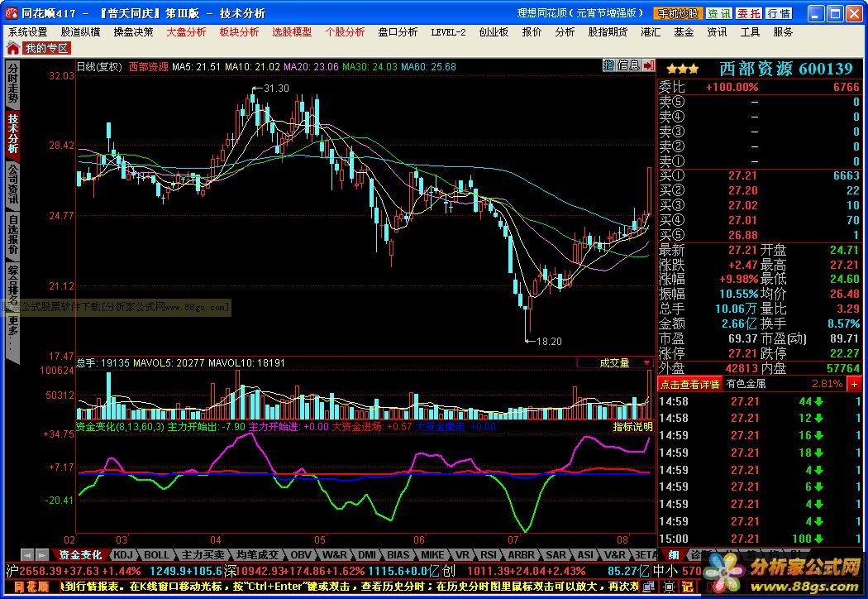Select the ASI indicator tab
Screen dimensions: 868x599
[585, 554]
